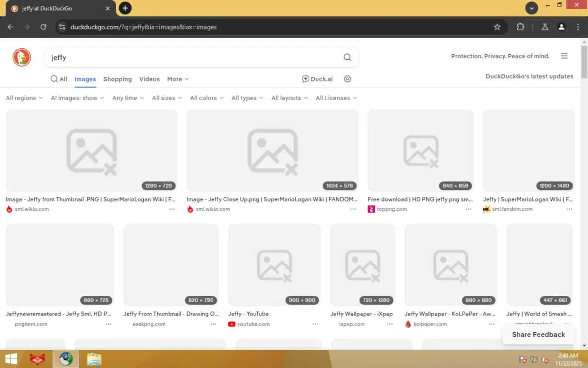Viewport: 588px width, 368px height.
Task: Expand the All regions filter
Action: pos(24,98)
